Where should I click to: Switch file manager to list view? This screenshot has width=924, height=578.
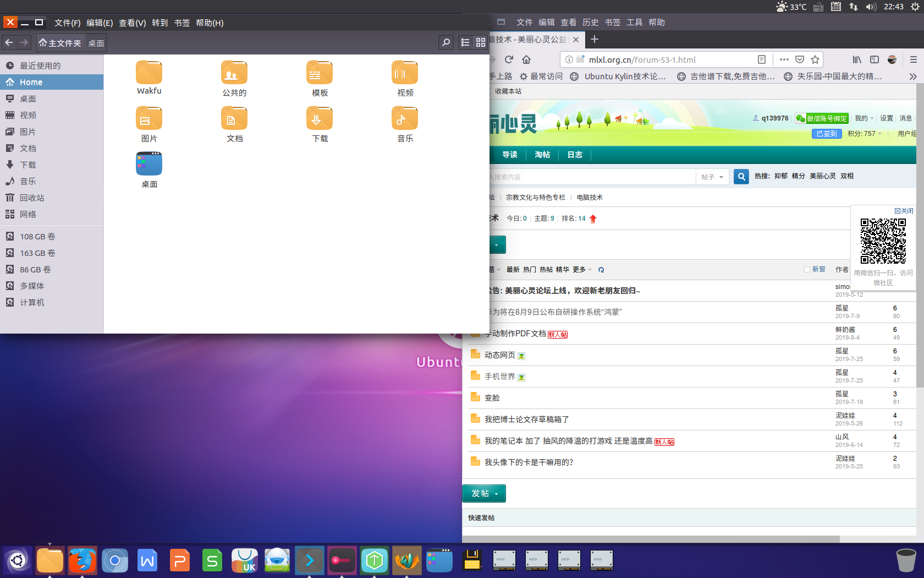point(465,42)
